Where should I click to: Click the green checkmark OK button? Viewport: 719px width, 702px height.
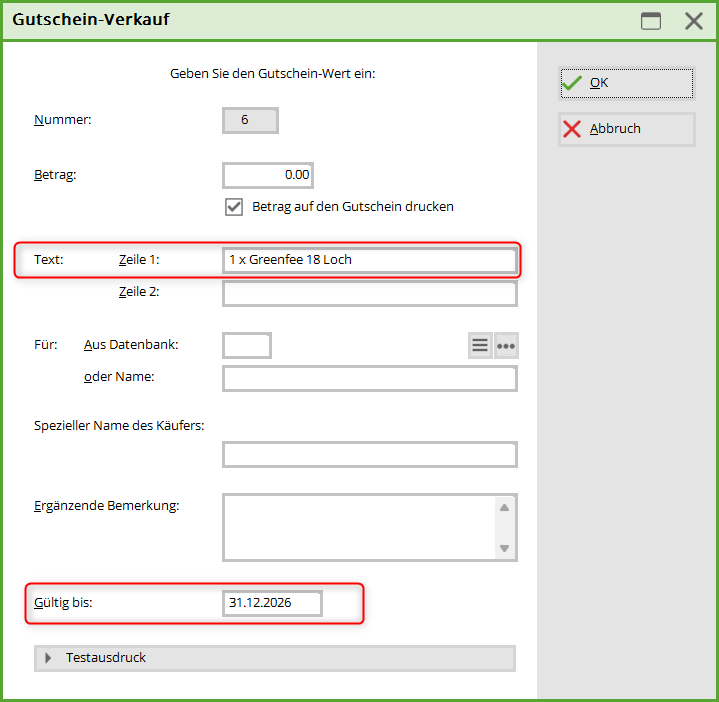(x=626, y=83)
